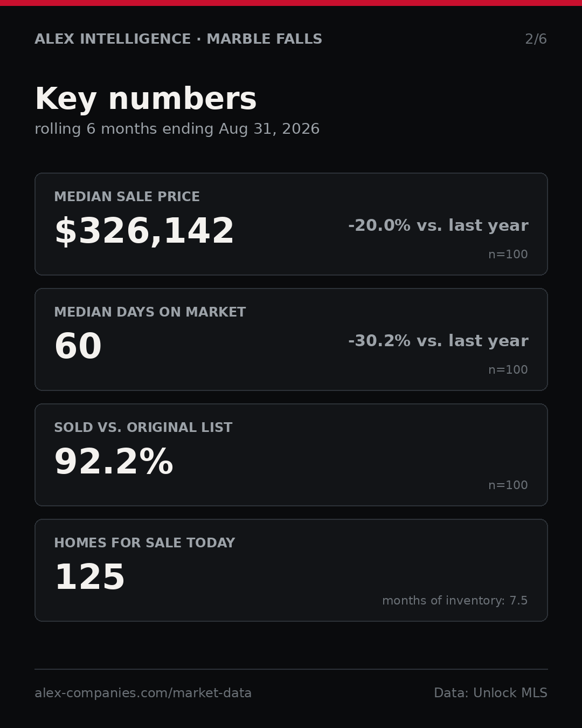Open the alex-companies.com/market-data link
Viewport: 582px width, 728px height.
(x=143, y=693)
